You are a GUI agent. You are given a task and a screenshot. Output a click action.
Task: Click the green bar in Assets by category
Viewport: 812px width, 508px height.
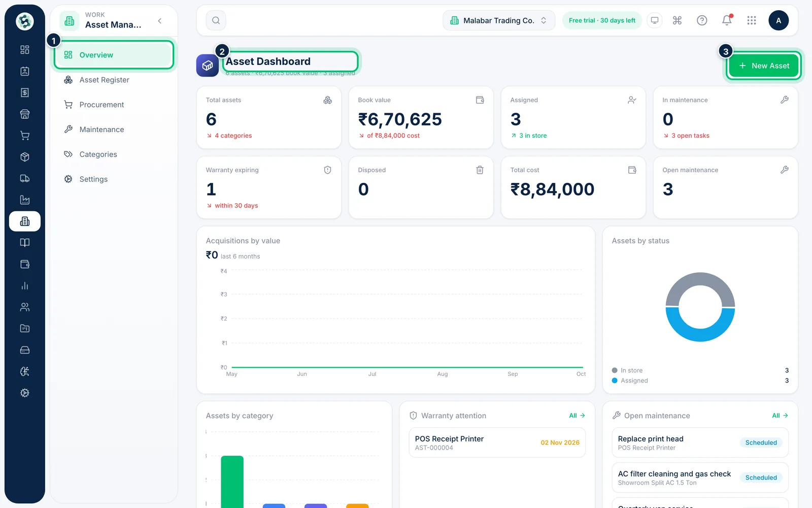pos(232,482)
